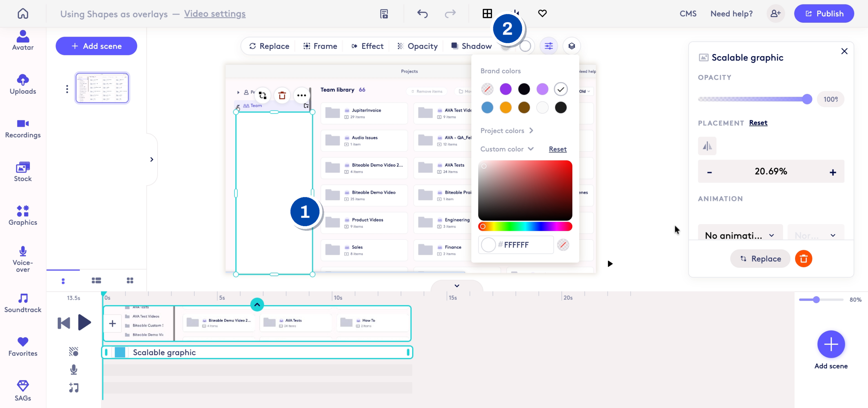
Task: Open the Graphics sidebar panel
Action: point(23,216)
